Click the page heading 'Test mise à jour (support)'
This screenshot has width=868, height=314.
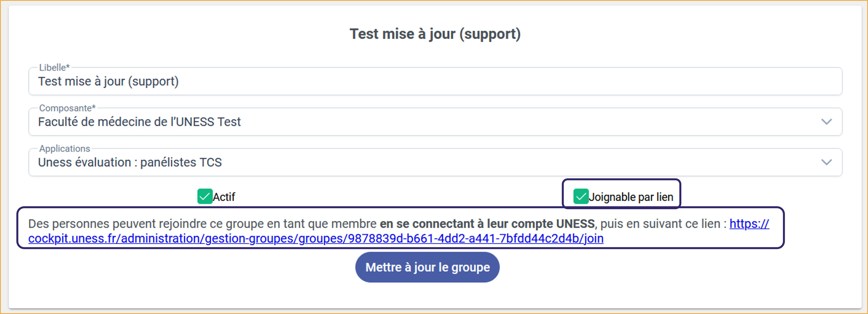[x=435, y=34]
